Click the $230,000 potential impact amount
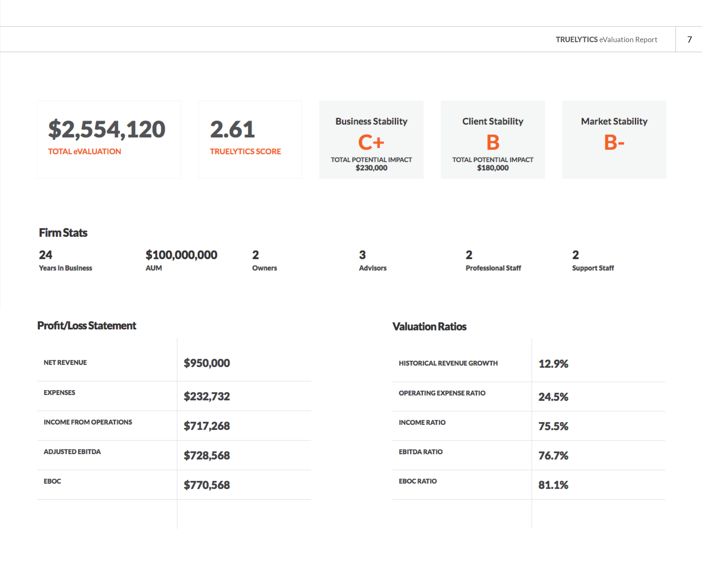This screenshot has height=563, width=728. [371, 168]
